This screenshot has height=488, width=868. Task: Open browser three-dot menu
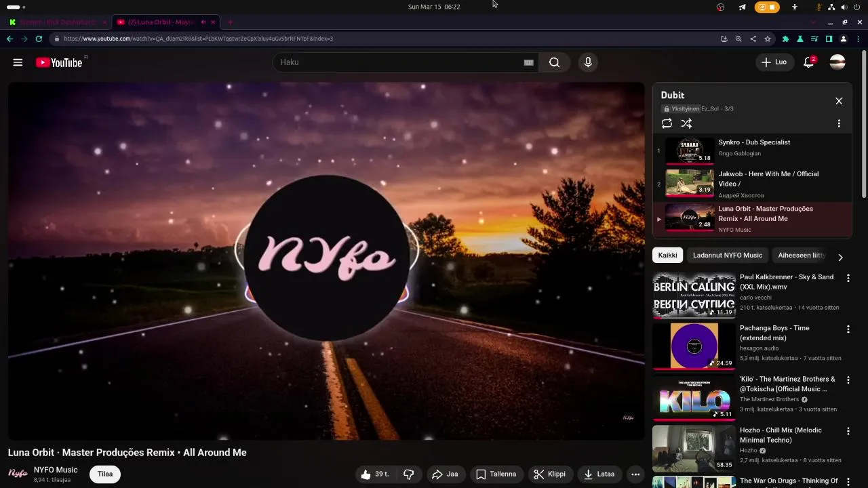pos(858,39)
